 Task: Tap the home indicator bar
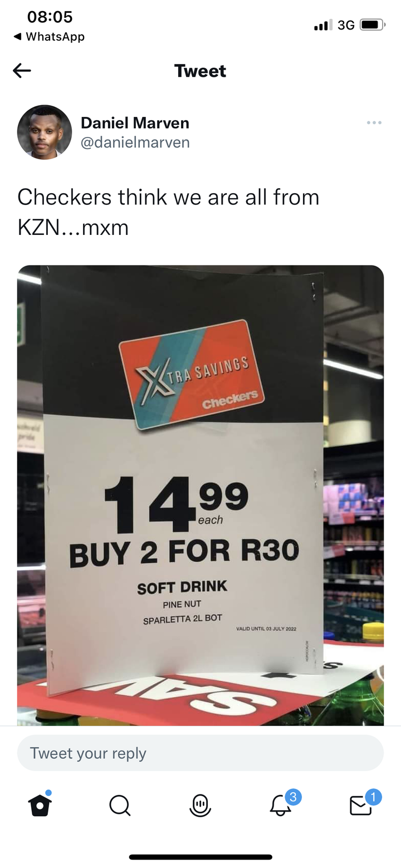[200, 857]
